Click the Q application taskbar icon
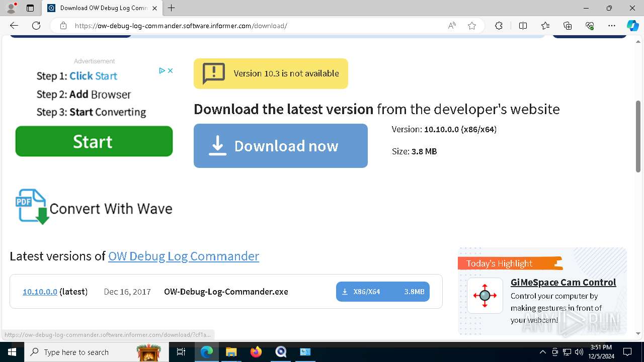 click(281, 352)
